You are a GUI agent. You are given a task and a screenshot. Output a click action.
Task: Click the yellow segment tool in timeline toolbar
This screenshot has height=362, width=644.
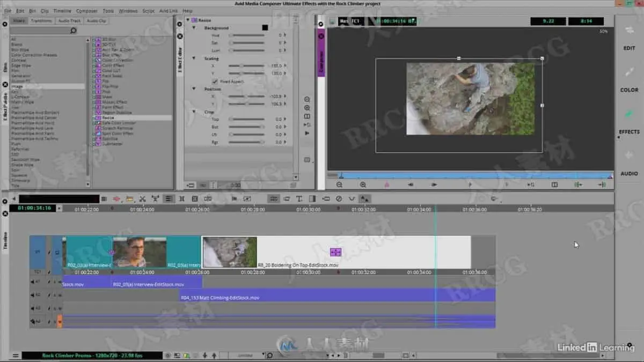coord(129,199)
